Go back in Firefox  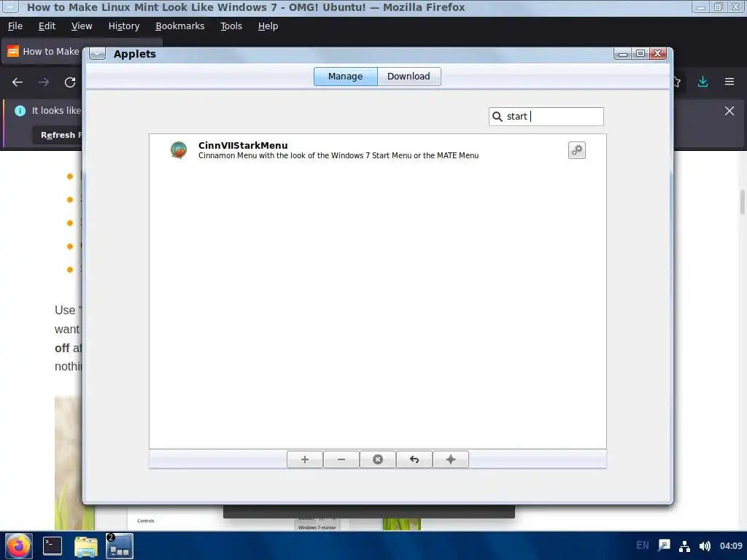pyautogui.click(x=18, y=82)
